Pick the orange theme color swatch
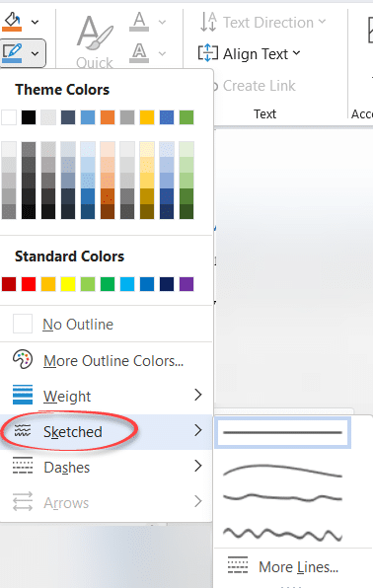Image resolution: width=373 pixels, height=588 pixels. 108,117
